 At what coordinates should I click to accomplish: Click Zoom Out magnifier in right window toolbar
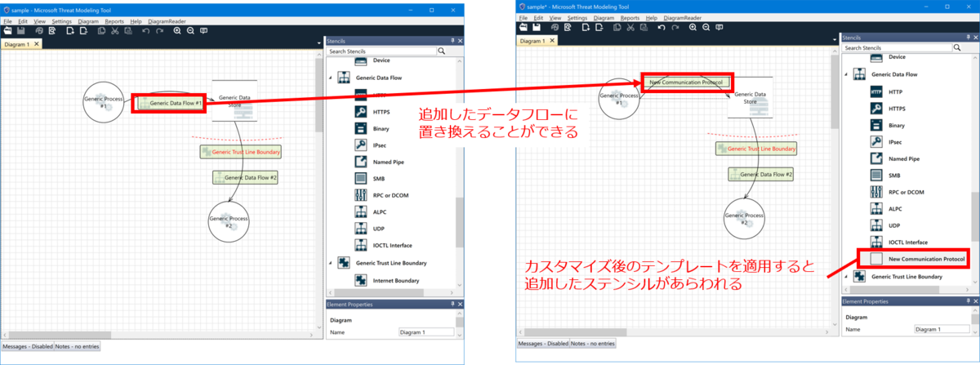(706, 27)
